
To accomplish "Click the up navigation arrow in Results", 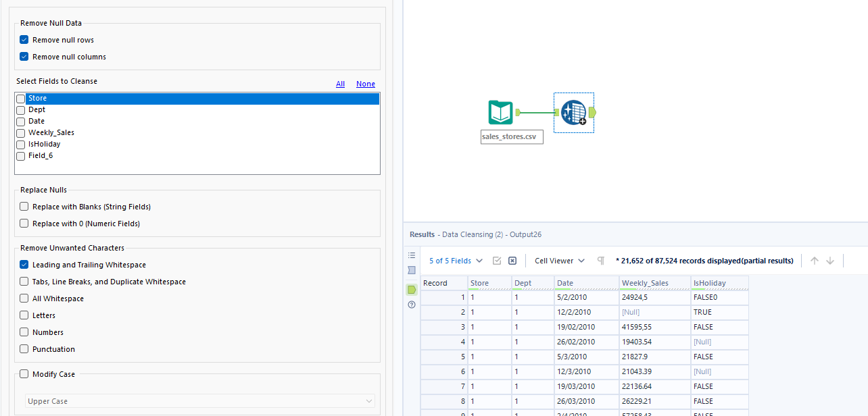I will pyautogui.click(x=815, y=260).
